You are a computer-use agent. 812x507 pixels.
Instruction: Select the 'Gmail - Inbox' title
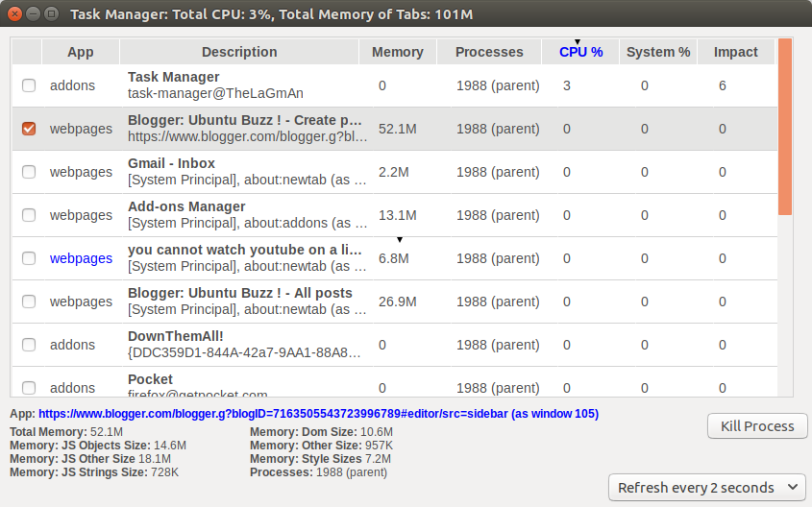(x=171, y=163)
